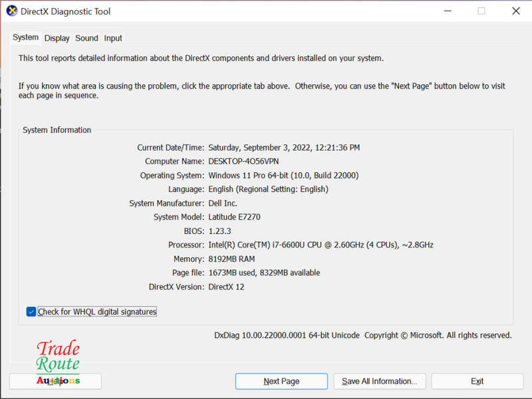
Task: Click the Memory label
Action: pyautogui.click(x=189, y=259)
